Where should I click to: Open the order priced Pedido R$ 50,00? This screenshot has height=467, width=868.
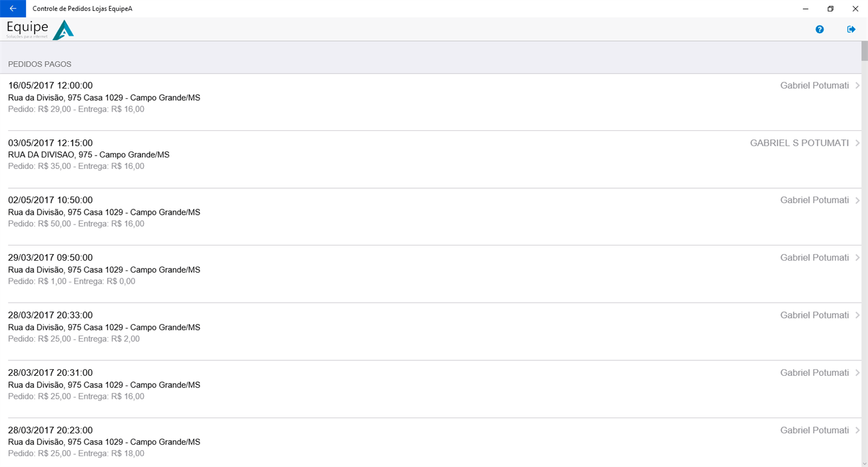tap(76, 224)
